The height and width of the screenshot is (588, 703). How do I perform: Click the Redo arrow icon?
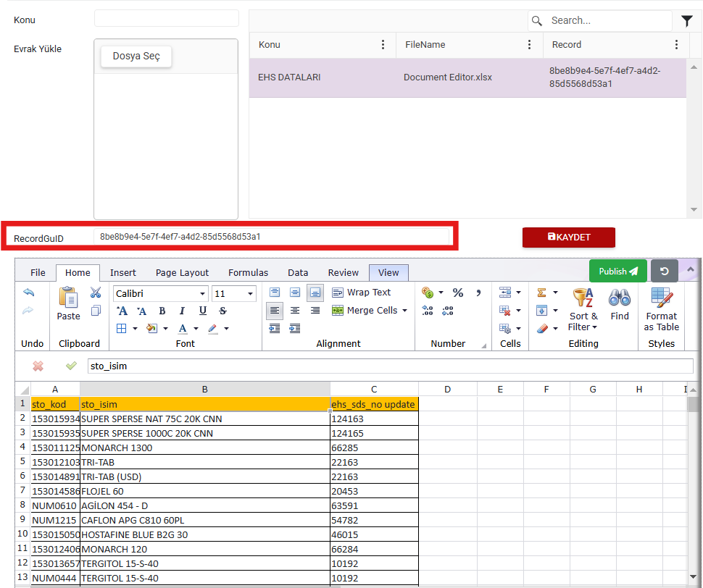point(28,311)
